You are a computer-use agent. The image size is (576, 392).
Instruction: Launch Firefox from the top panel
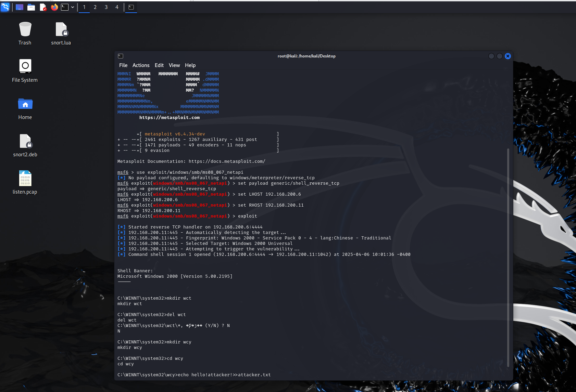[x=54, y=7]
